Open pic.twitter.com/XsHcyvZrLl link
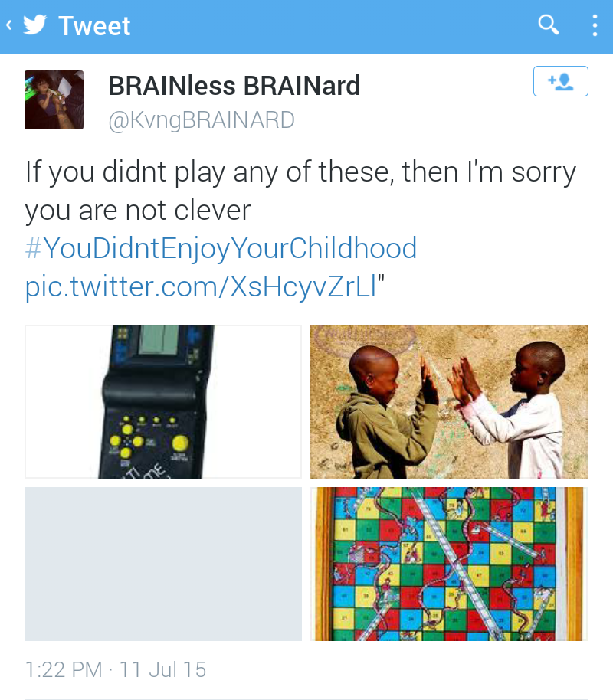Screen dimensions: 613x700 tap(202, 286)
